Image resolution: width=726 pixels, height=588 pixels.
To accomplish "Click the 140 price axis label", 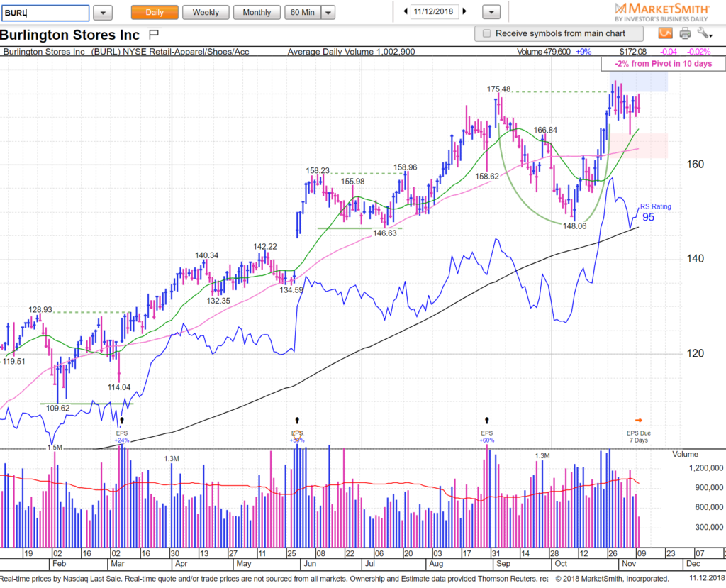I will pyautogui.click(x=695, y=259).
